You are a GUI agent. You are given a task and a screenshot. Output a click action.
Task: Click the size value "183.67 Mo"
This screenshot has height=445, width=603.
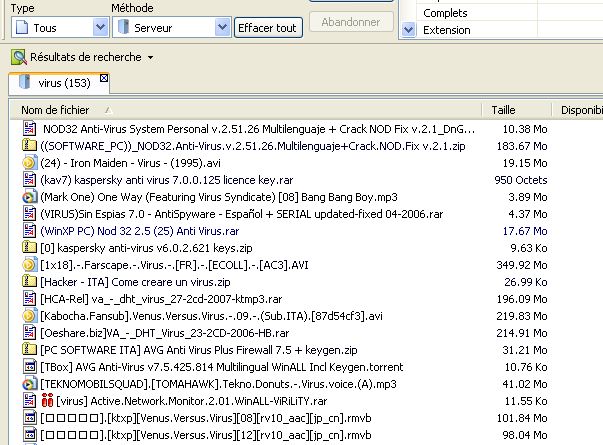click(522, 146)
